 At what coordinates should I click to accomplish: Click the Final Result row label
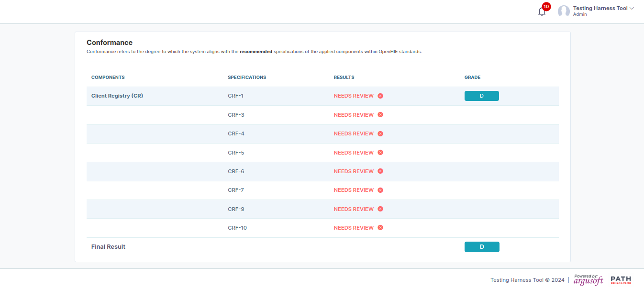[108, 247]
